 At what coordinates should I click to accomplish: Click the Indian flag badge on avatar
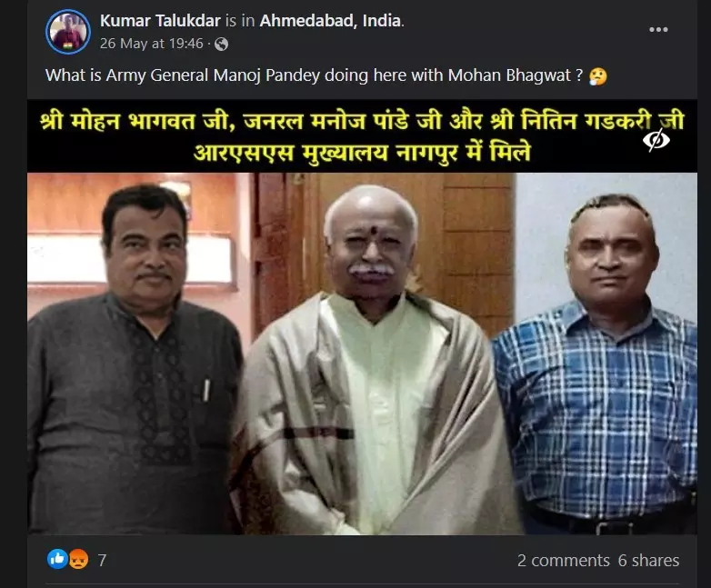click(x=66, y=45)
